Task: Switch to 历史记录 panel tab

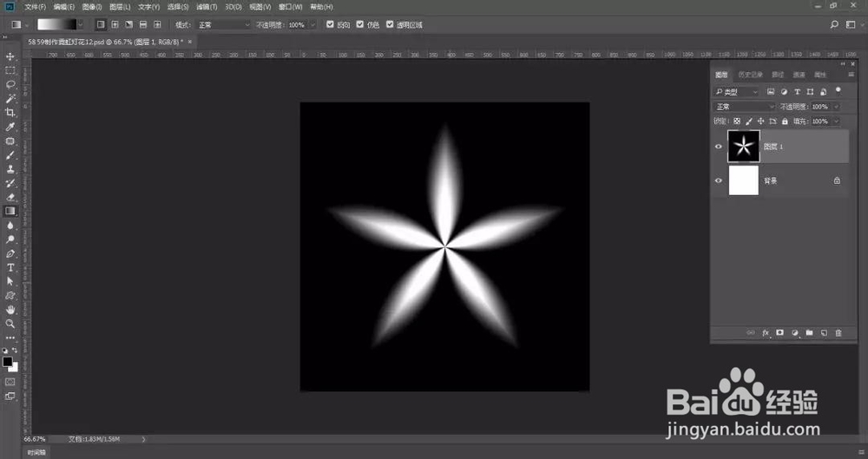Action: coord(751,75)
